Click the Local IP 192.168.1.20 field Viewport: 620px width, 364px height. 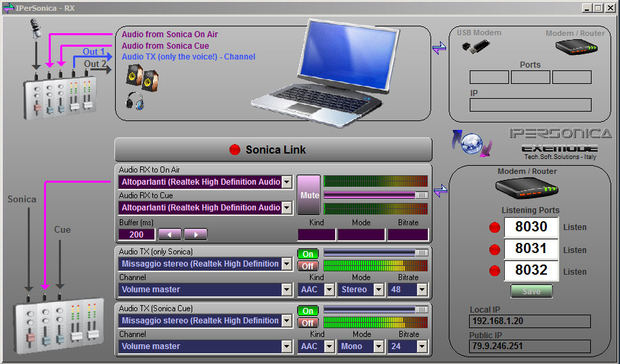click(x=530, y=321)
